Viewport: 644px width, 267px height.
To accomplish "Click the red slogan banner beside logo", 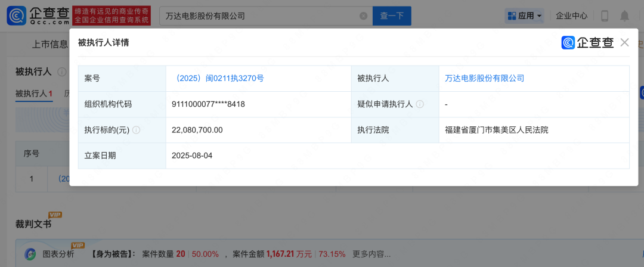I will click(x=112, y=16).
